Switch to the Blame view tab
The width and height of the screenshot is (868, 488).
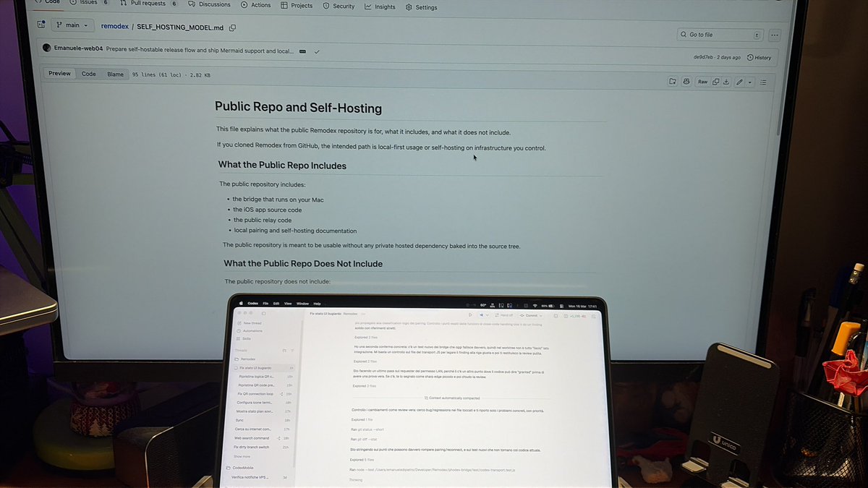point(115,74)
